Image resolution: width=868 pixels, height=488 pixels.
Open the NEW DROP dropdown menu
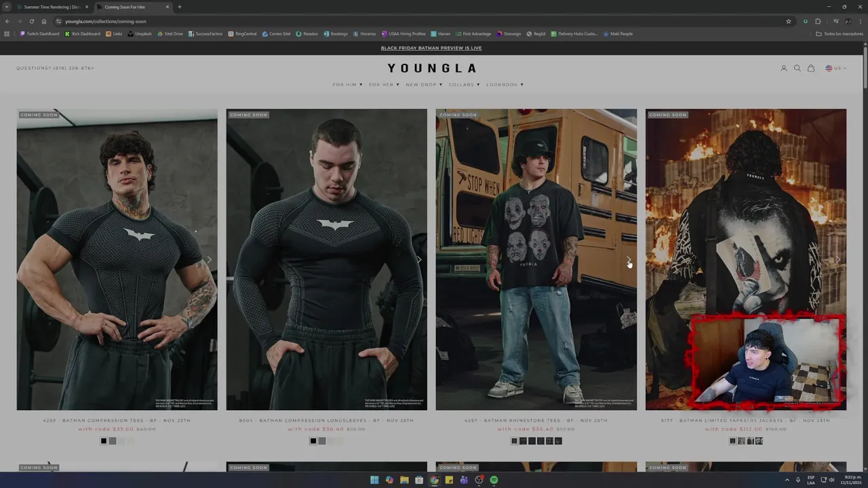(424, 85)
